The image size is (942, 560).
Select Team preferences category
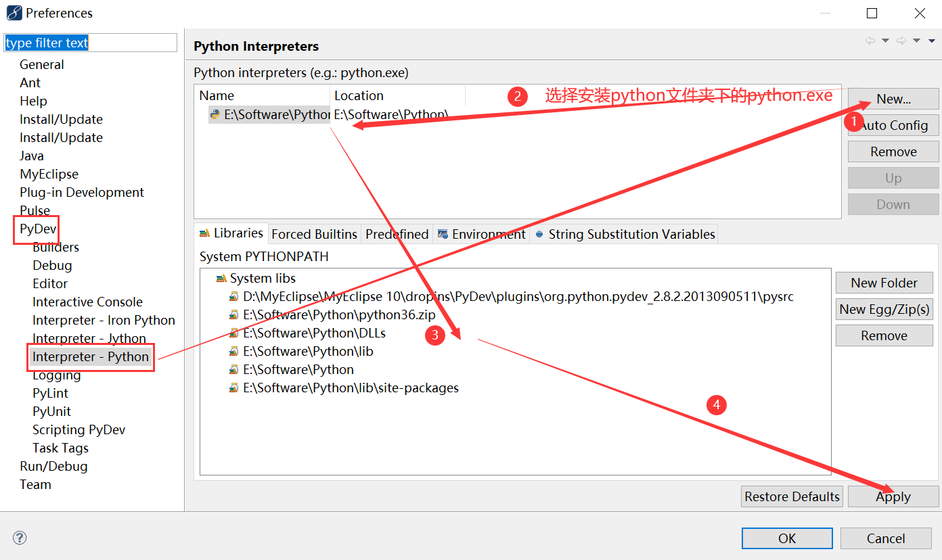pyautogui.click(x=35, y=484)
